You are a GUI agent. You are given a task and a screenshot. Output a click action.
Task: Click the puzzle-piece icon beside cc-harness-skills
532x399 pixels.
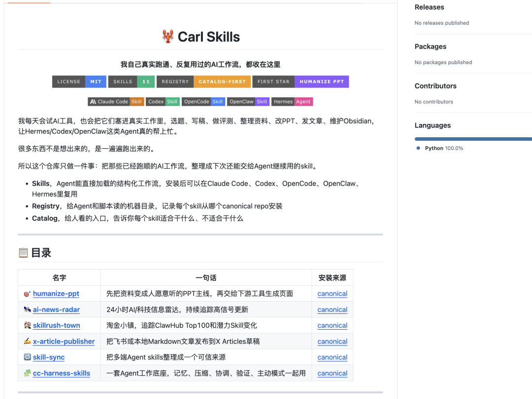click(28, 373)
